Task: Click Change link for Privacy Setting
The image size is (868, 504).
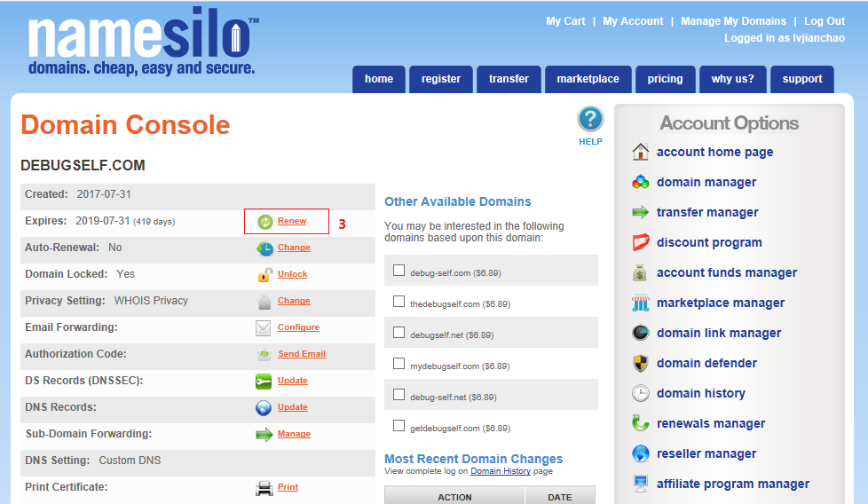Action: pos(294,301)
